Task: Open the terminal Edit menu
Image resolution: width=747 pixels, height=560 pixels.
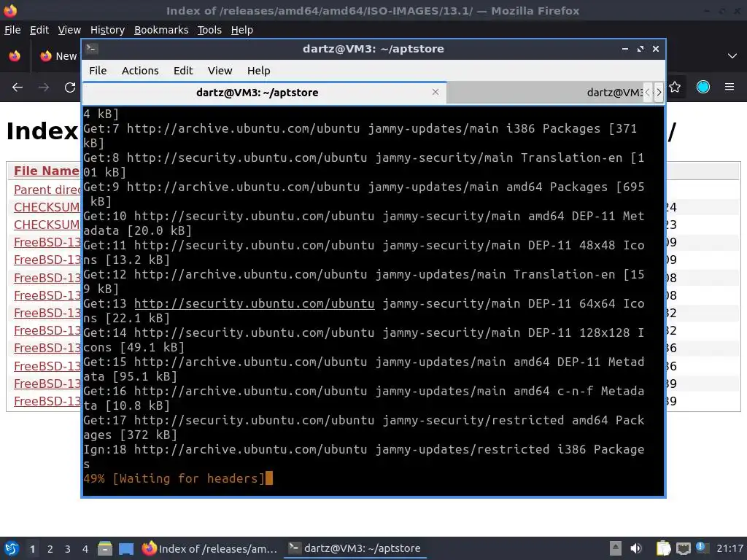Action: tap(183, 71)
